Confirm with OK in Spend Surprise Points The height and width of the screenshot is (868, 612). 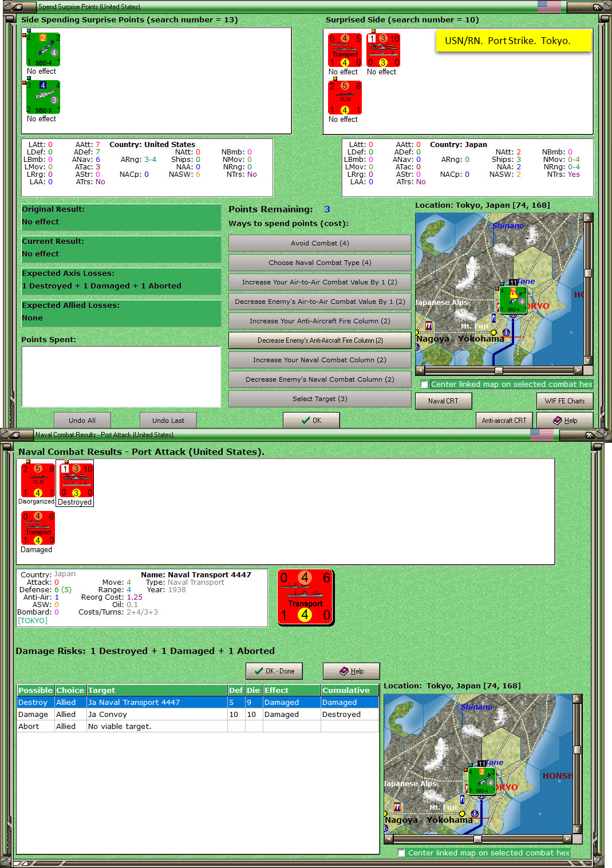point(311,421)
